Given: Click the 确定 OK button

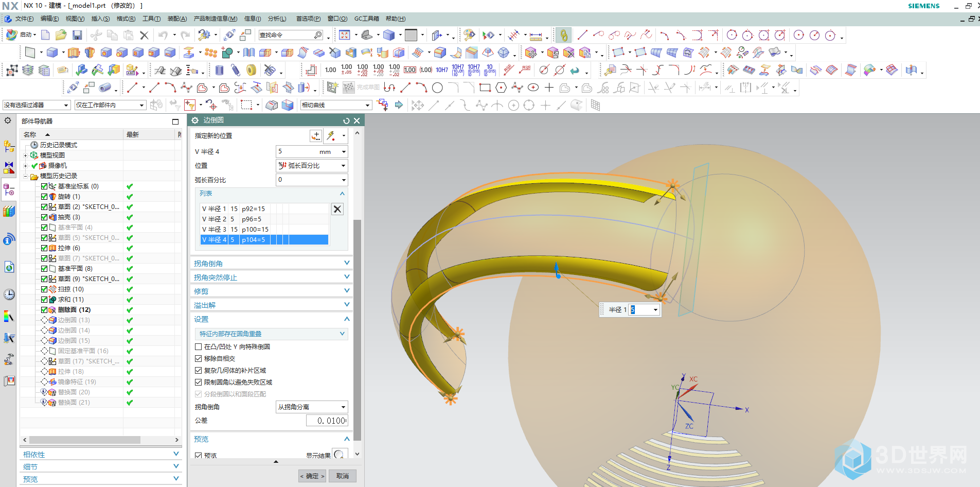Looking at the screenshot, I should 312,476.
